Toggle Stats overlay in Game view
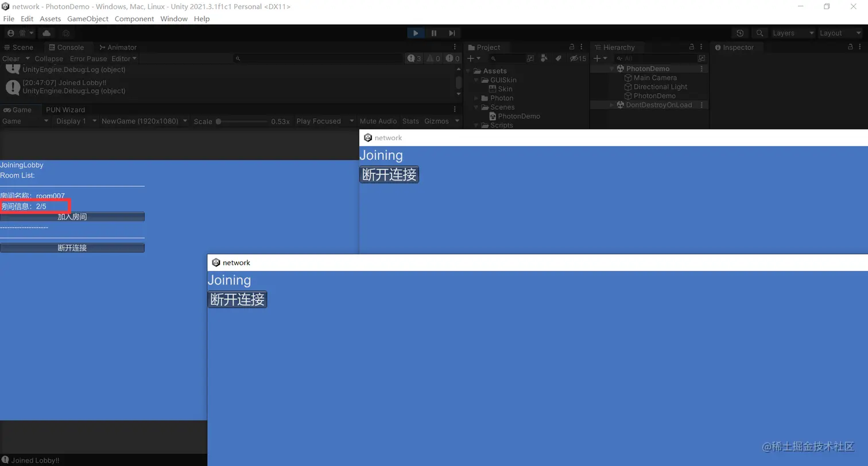 pos(410,121)
